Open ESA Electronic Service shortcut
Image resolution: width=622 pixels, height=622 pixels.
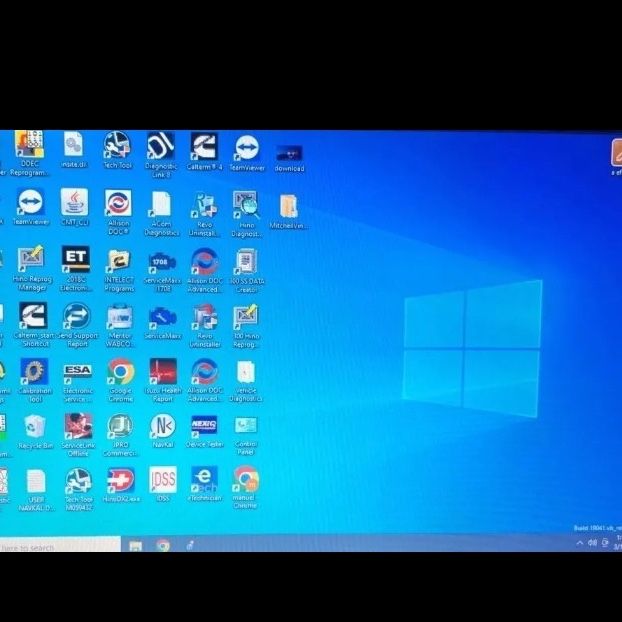point(78,381)
